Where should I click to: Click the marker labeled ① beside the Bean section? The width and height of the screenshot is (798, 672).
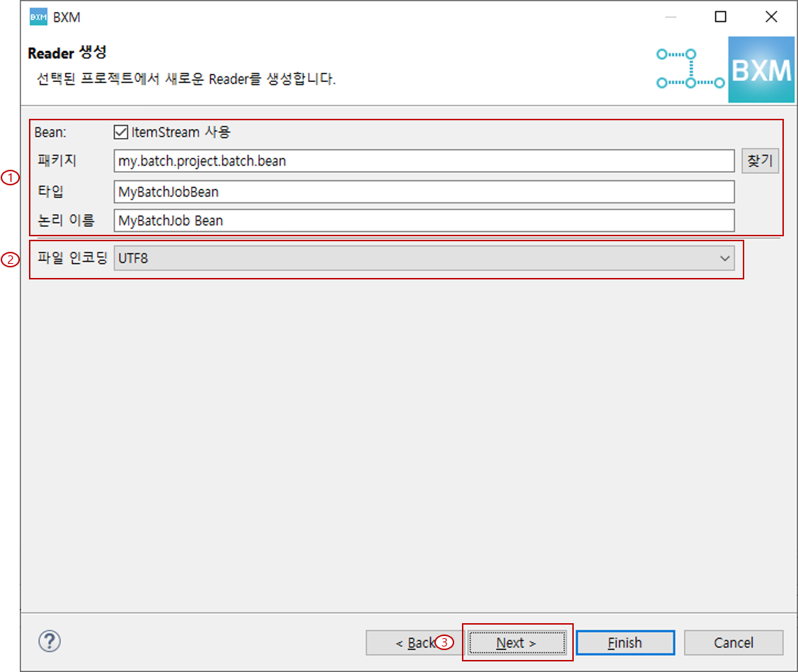tap(11, 179)
